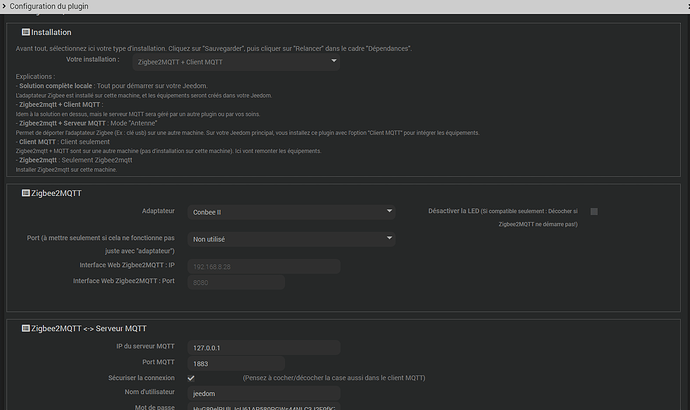
Task: Collapse the Configuration du plugin header arrow
Action: coord(5,7)
